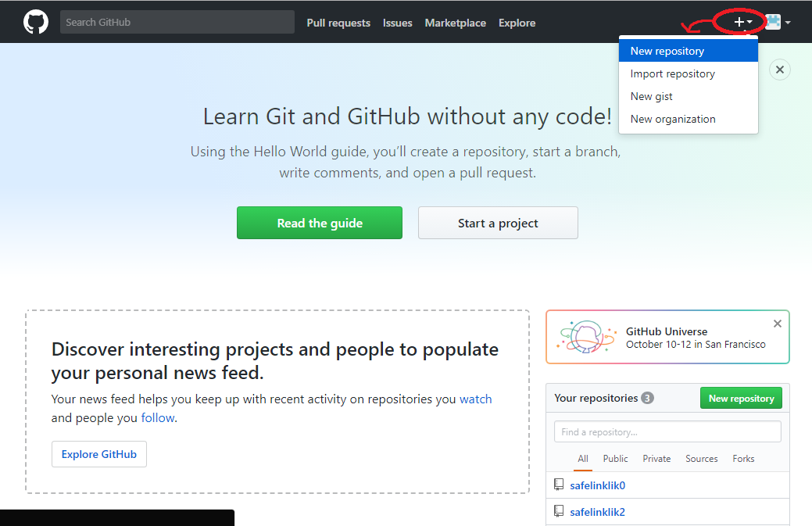Click the repository book icon beside safelinklik0

coord(559,484)
